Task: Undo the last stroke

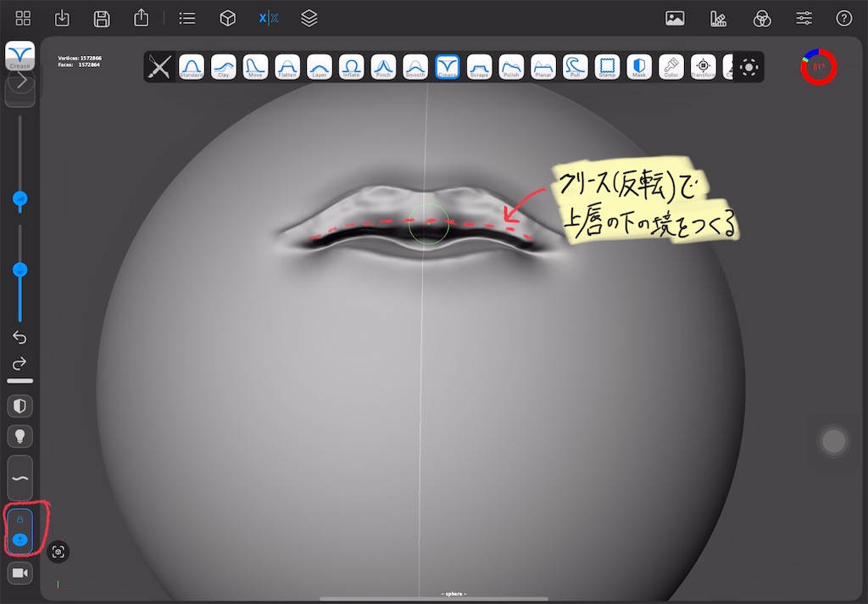Action: (19, 338)
